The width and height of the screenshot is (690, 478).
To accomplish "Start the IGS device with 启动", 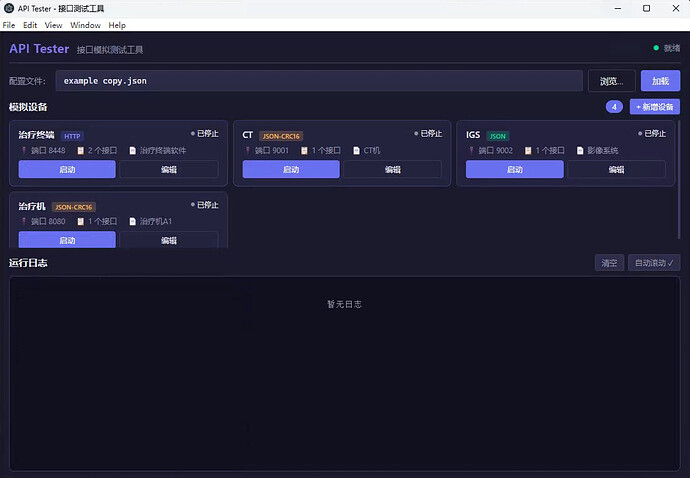I will [515, 169].
